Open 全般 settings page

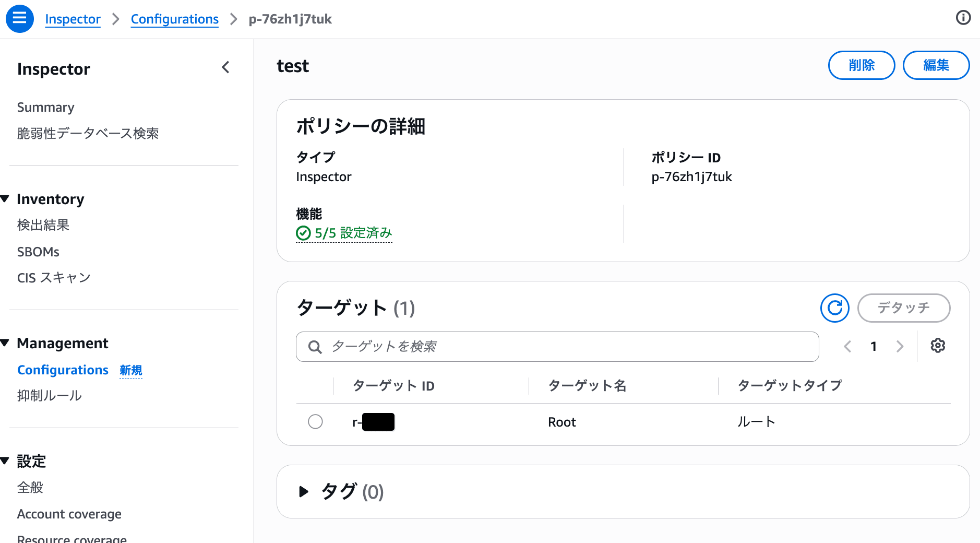pos(30,488)
